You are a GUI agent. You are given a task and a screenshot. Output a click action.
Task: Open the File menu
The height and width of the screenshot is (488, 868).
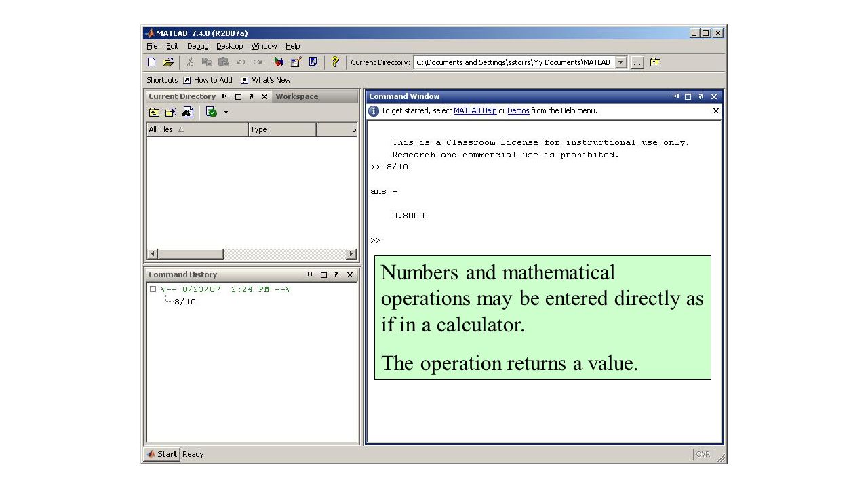pyautogui.click(x=152, y=46)
